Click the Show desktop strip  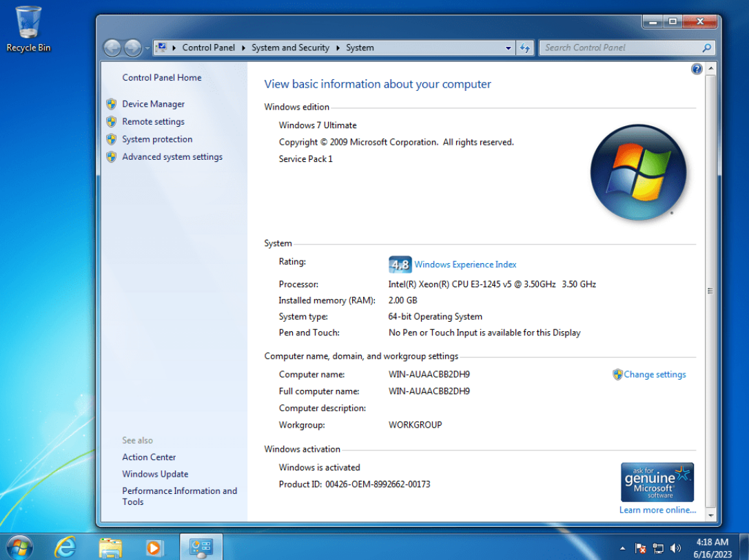click(x=744, y=547)
